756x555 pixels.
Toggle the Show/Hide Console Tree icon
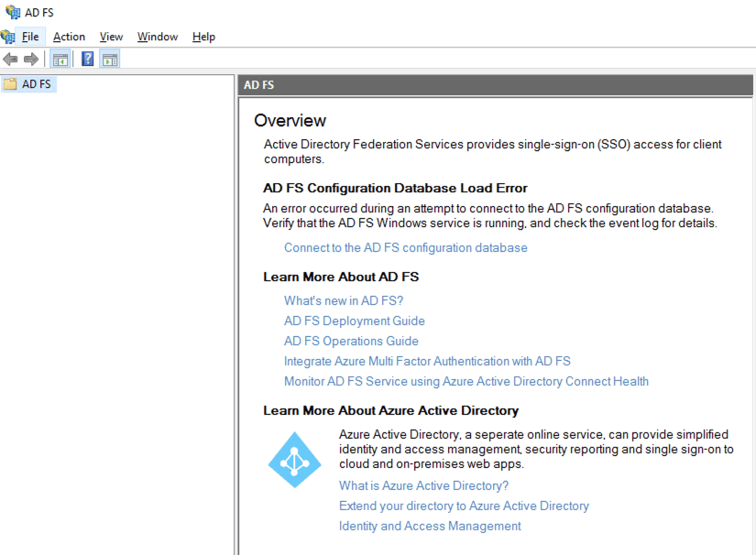[x=60, y=60]
